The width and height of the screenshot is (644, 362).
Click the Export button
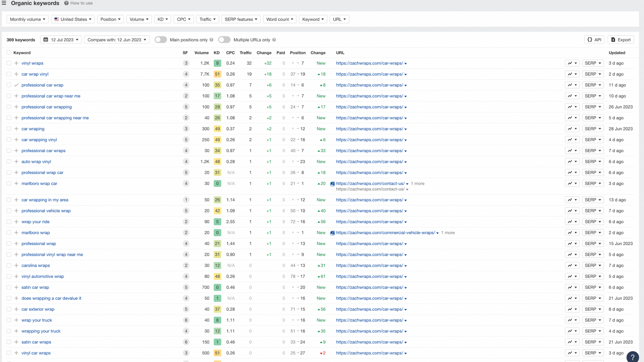tap(621, 40)
